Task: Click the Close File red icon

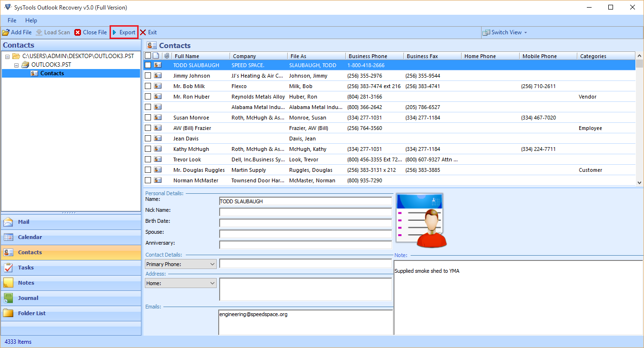Action: tap(78, 32)
